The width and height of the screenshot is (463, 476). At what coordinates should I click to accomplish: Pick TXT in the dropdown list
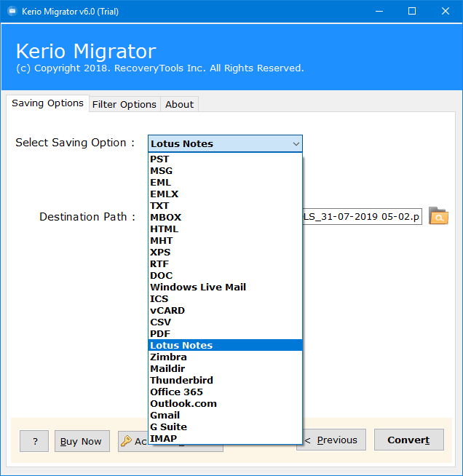click(225, 205)
